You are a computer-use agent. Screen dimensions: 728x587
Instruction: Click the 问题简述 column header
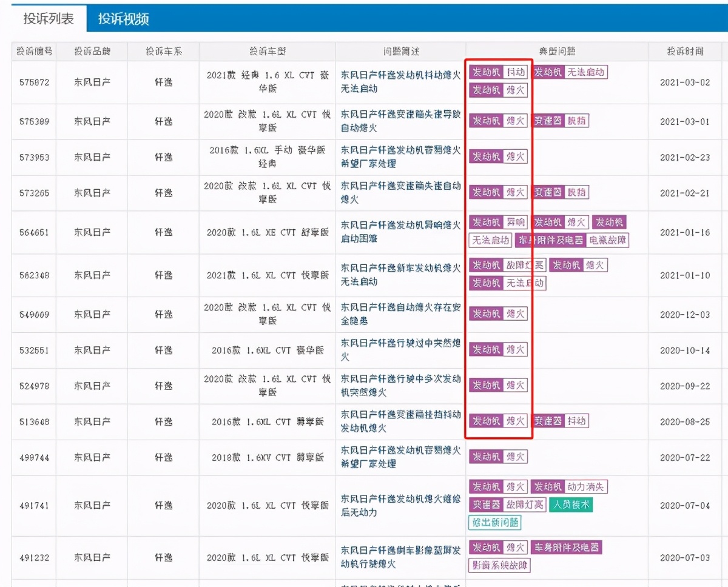coord(401,52)
